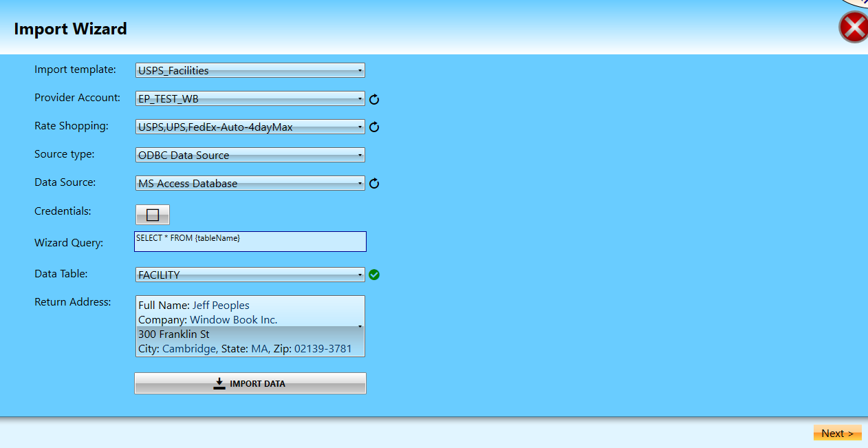The width and height of the screenshot is (868, 448).
Task: Click the Credentials label
Action: coord(63,211)
